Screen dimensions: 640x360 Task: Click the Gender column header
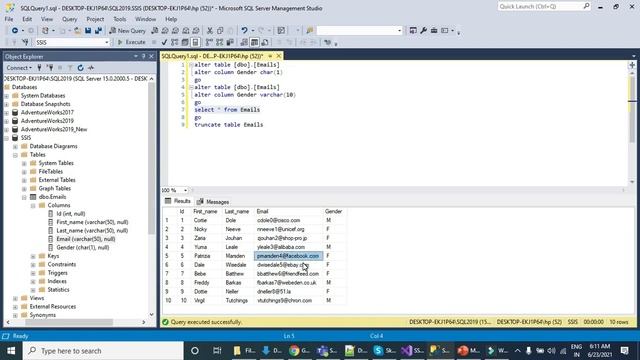pyautogui.click(x=334, y=211)
